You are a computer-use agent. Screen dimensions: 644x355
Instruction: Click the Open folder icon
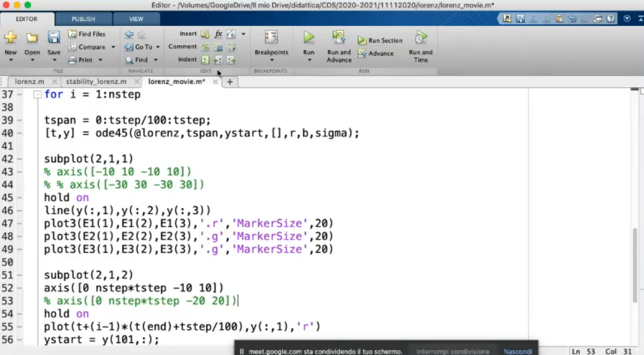pyautogui.click(x=32, y=38)
